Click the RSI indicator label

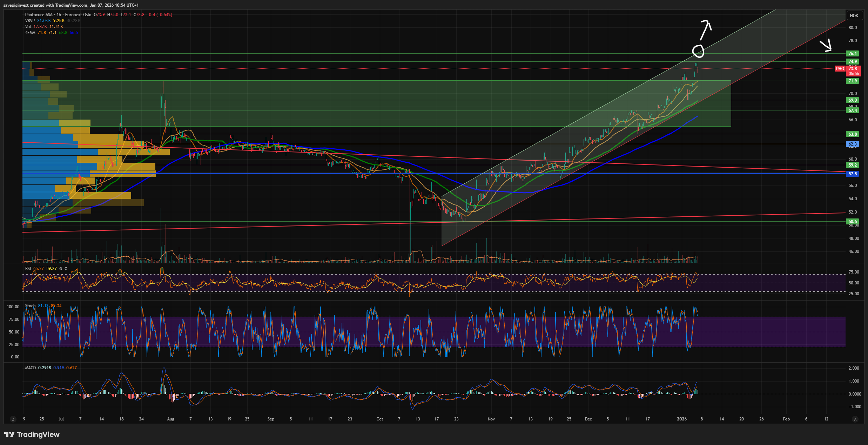click(x=28, y=269)
